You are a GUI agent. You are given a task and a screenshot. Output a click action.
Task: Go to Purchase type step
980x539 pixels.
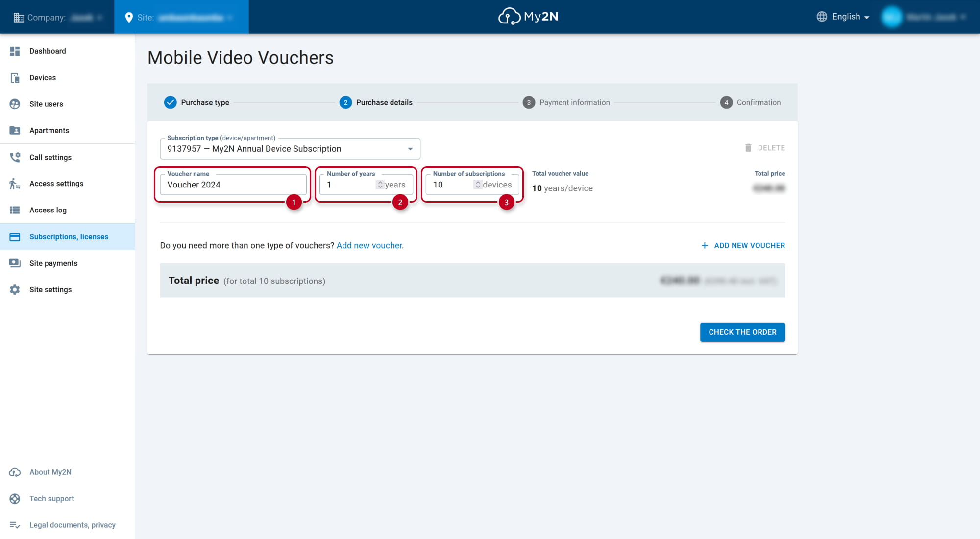point(196,102)
